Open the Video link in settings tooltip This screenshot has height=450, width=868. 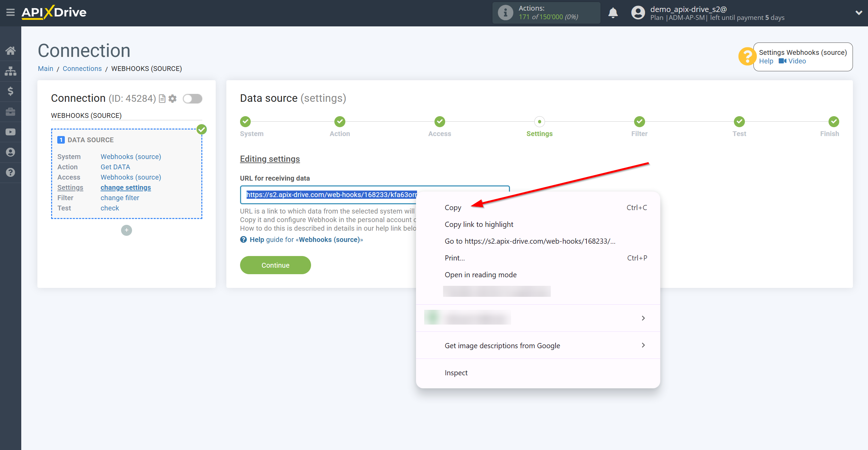pyautogui.click(x=792, y=61)
